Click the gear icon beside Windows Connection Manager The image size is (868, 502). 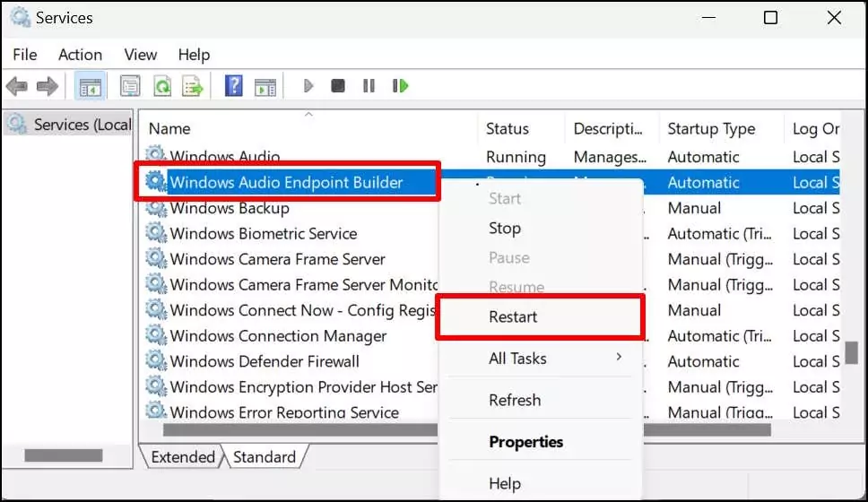155,335
